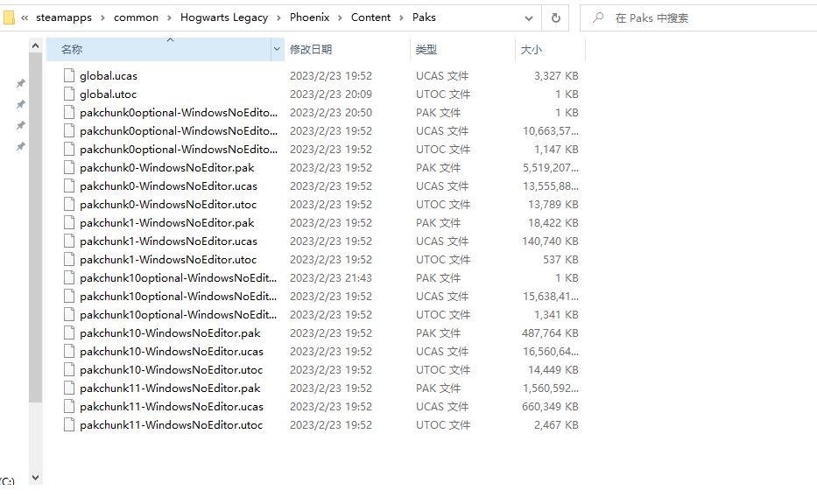Select the file icon beside pakchunk1-WindowsNoEditor.ucas
This screenshot has width=817, height=504.
[x=69, y=241]
